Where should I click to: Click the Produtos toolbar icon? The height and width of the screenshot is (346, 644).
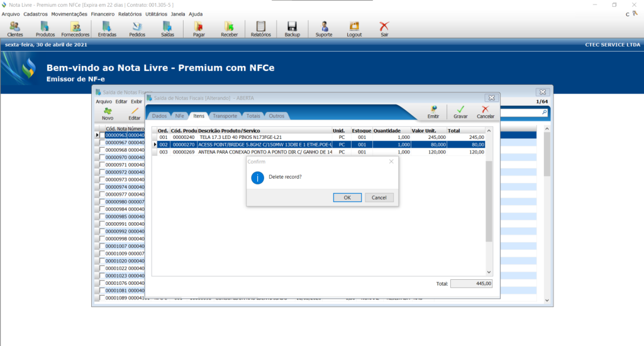[x=45, y=29]
